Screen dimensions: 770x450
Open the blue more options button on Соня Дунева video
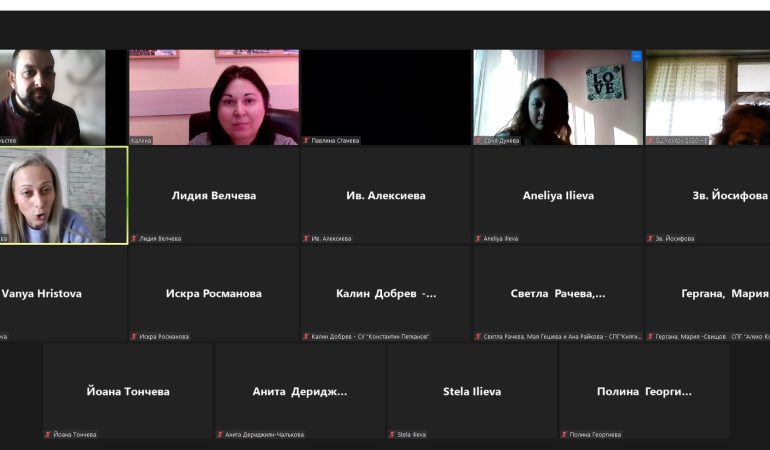635,57
